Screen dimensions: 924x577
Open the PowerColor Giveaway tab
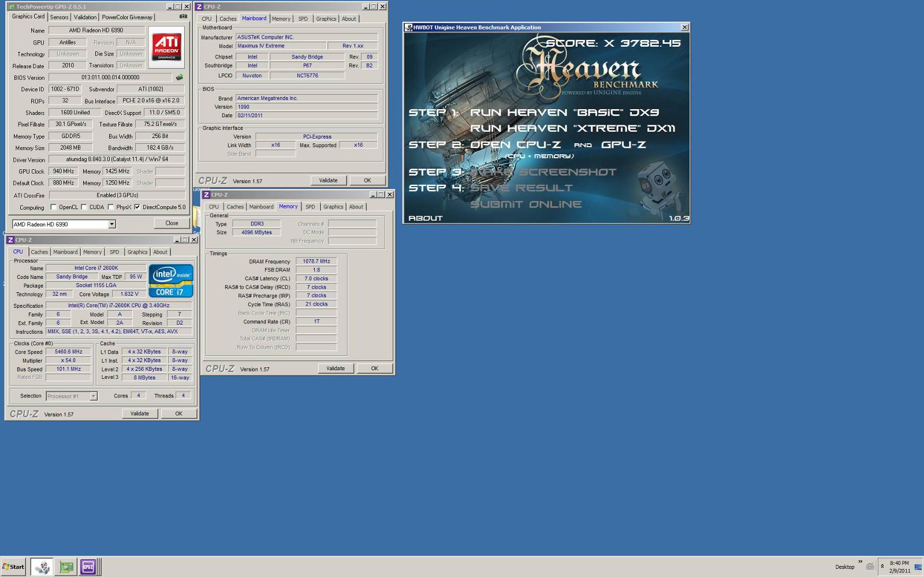[127, 17]
